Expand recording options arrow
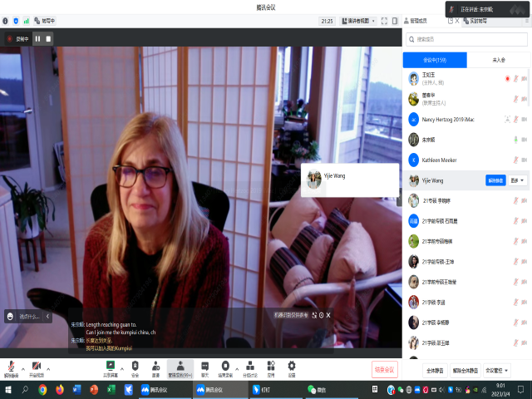Image resolution: width=532 pixels, height=399 pixels. tap(237, 369)
